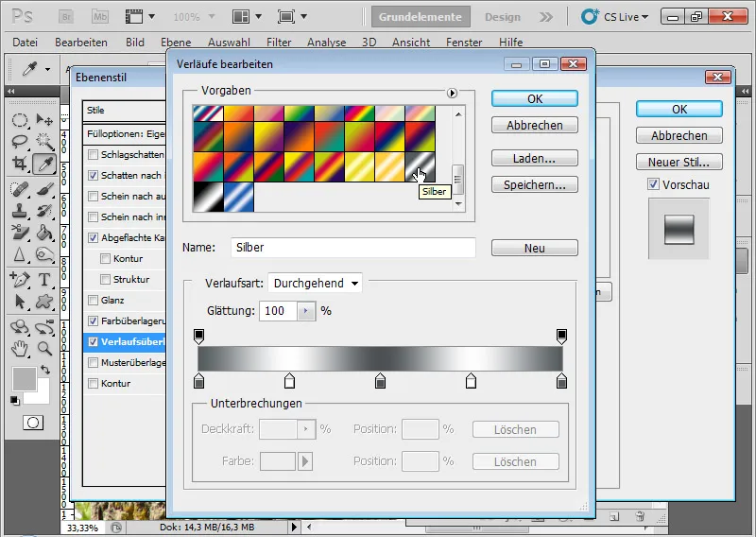Select the Zoom magnifier tool
The width and height of the screenshot is (756, 537).
44,348
